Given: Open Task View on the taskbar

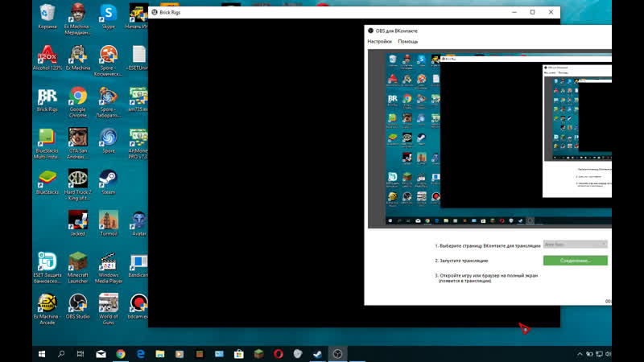Looking at the screenshot, I should (x=80, y=354).
